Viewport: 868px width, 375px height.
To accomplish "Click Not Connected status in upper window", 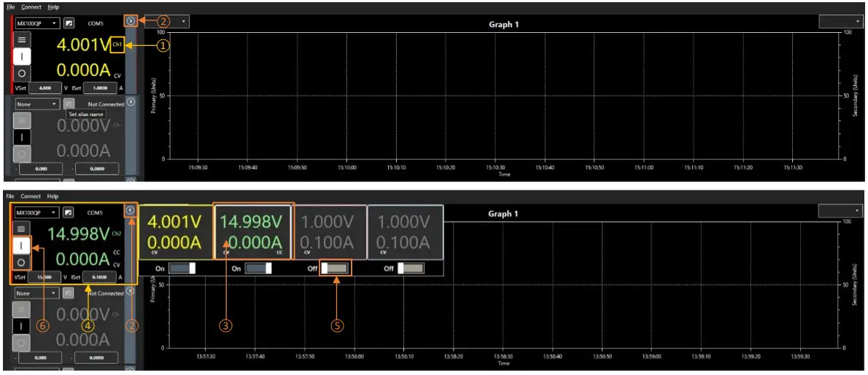I will tap(106, 104).
